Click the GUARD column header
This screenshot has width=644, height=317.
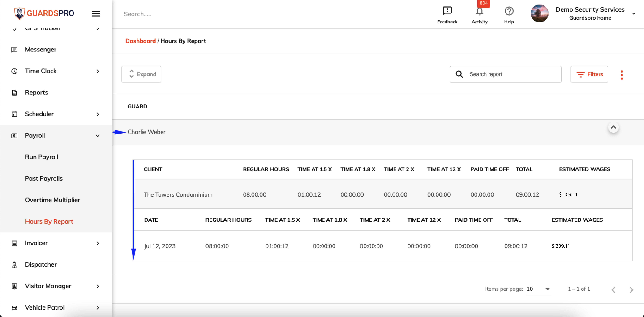tap(137, 107)
